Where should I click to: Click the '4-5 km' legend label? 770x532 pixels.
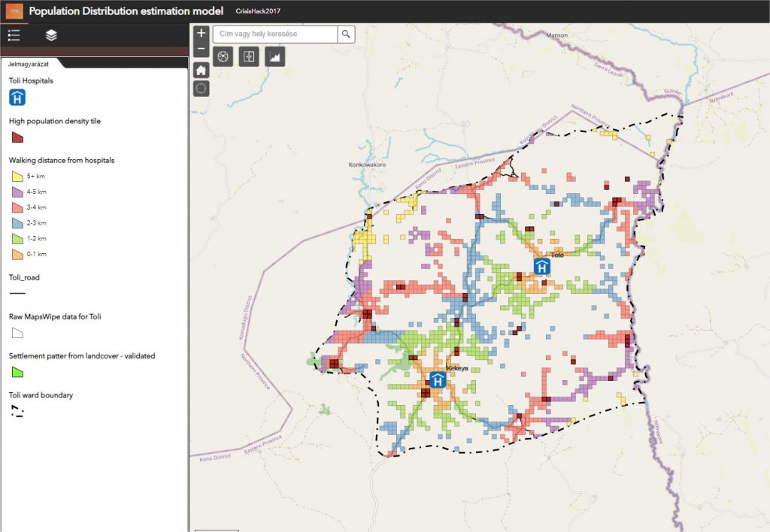click(x=37, y=192)
